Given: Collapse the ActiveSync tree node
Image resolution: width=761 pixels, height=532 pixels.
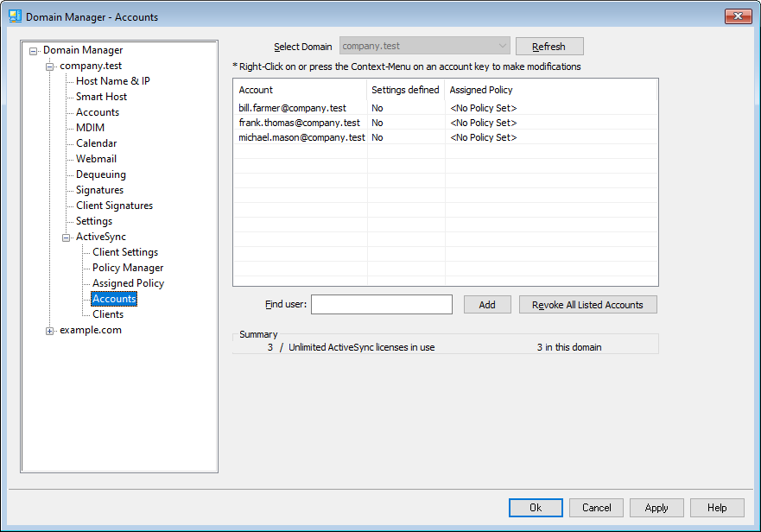Looking at the screenshot, I should pyautogui.click(x=67, y=237).
